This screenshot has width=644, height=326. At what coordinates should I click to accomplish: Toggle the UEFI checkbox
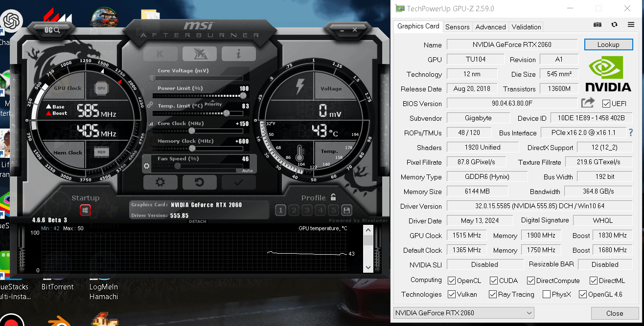(x=606, y=104)
